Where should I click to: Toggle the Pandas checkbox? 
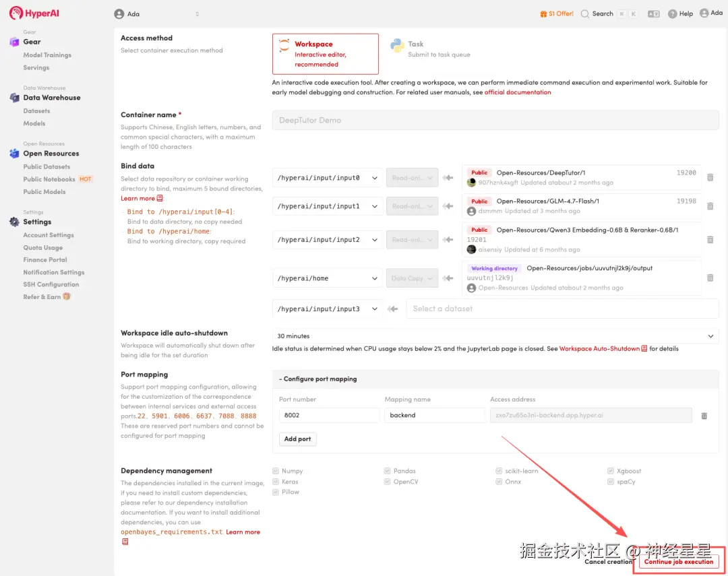pyautogui.click(x=387, y=471)
